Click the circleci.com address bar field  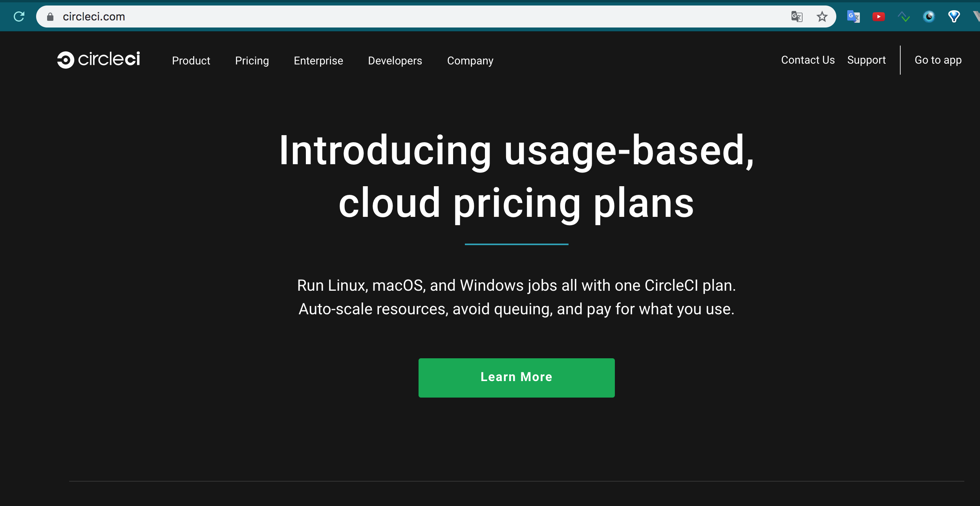coord(393,16)
